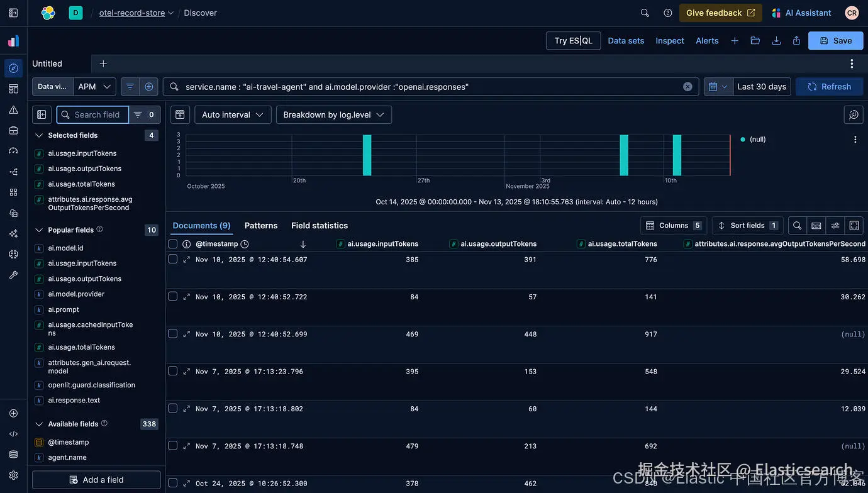This screenshot has height=493, width=868.
Task: Click the Search field input box
Action: point(97,114)
